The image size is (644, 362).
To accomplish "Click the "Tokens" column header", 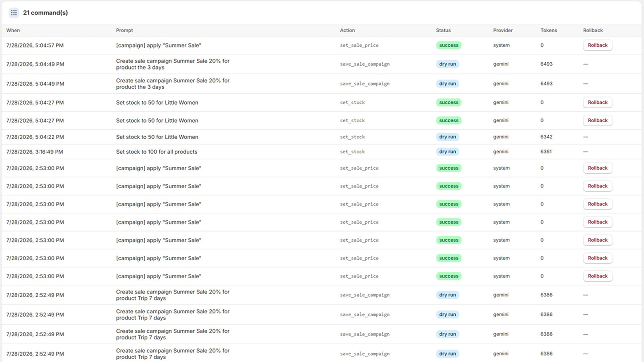I will point(549,30).
